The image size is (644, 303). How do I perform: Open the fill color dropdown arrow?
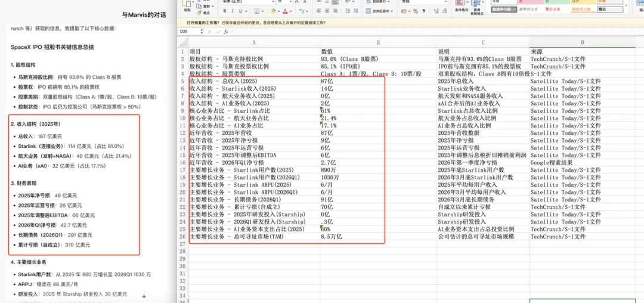point(279,11)
